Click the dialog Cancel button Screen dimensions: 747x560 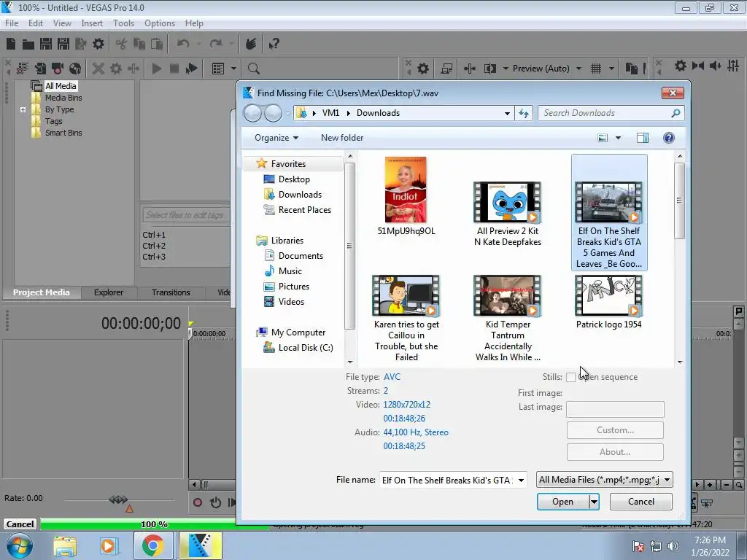tap(640, 502)
